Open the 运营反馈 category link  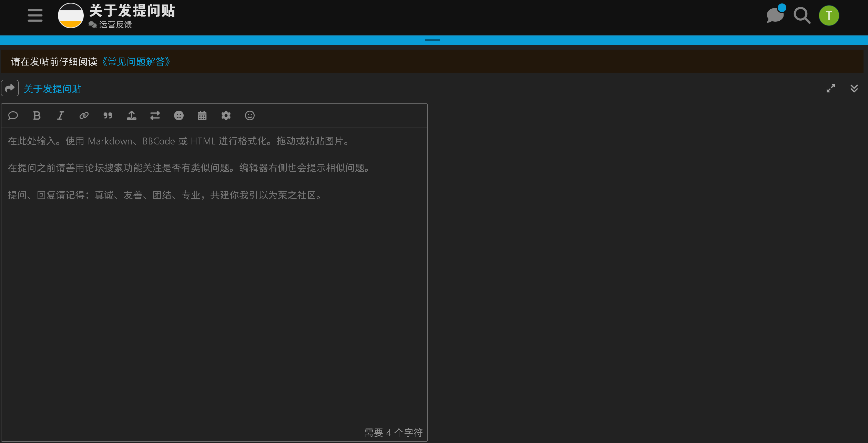click(x=115, y=25)
